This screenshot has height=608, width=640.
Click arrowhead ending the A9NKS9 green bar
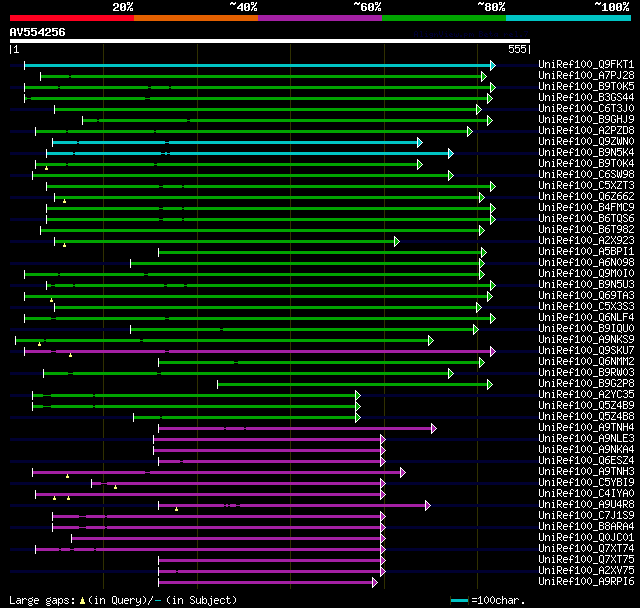coord(431,340)
